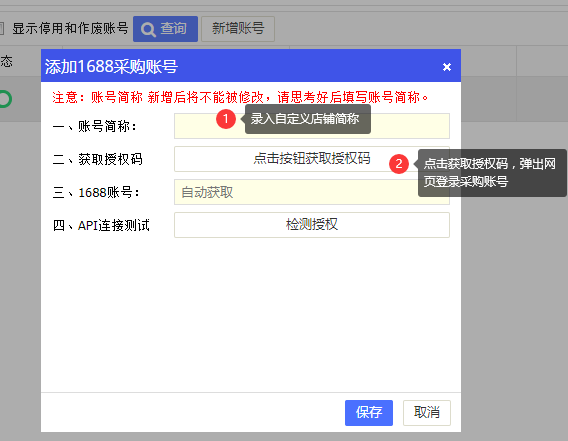
Task: Save the account with 保存
Action: pos(369,413)
